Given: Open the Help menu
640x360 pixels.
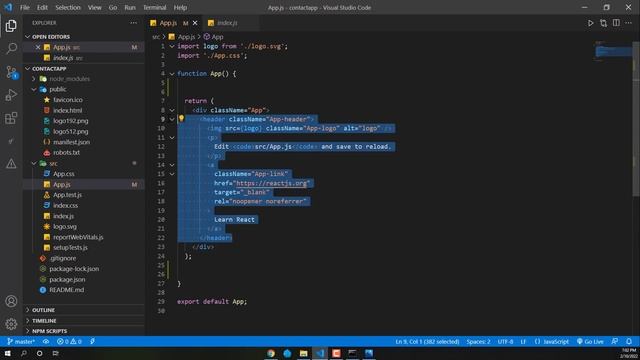Looking at the screenshot, I should coord(180,7).
